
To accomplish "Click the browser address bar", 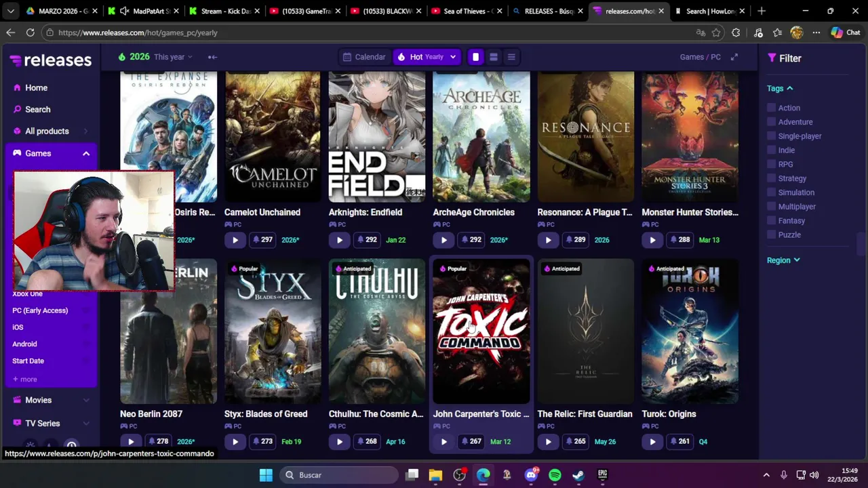I will (366, 33).
